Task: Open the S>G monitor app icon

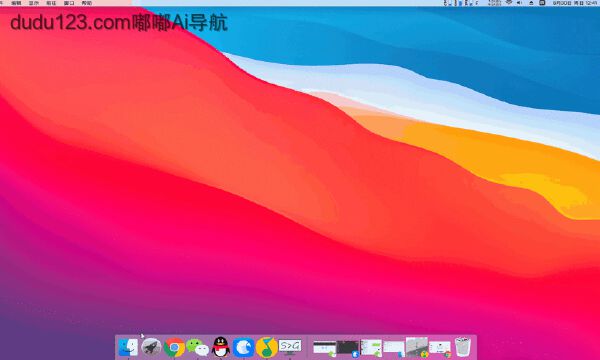Action: pyautogui.click(x=290, y=347)
